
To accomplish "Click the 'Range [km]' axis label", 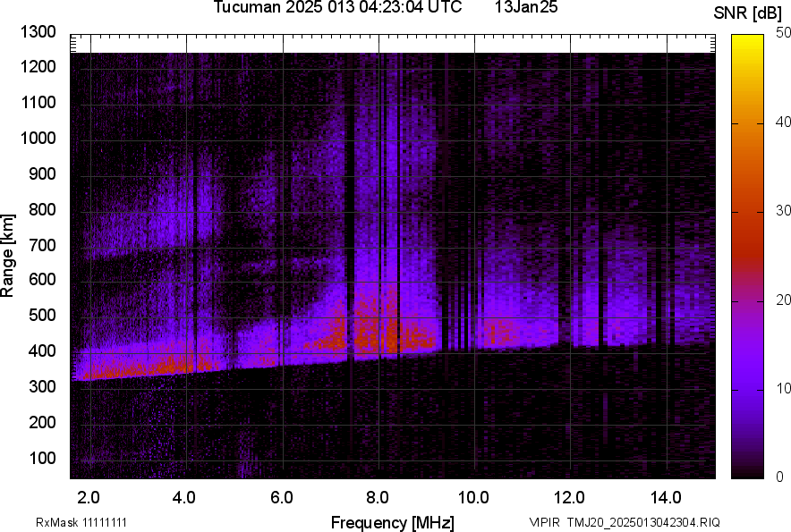I will point(7,256).
